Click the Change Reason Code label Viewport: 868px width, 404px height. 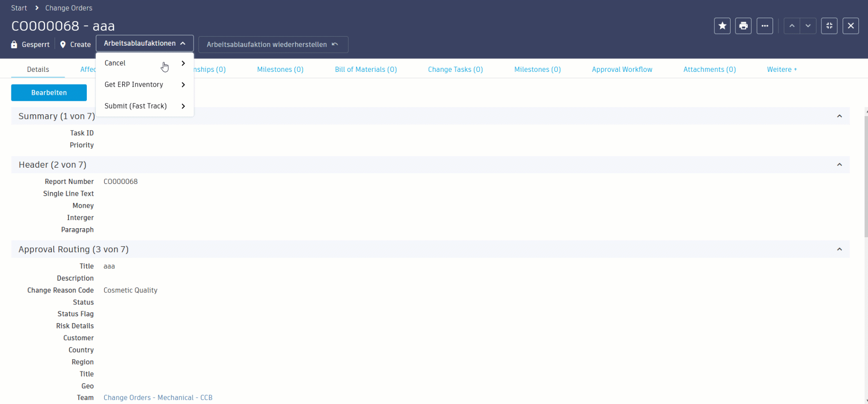click(61, 290)
